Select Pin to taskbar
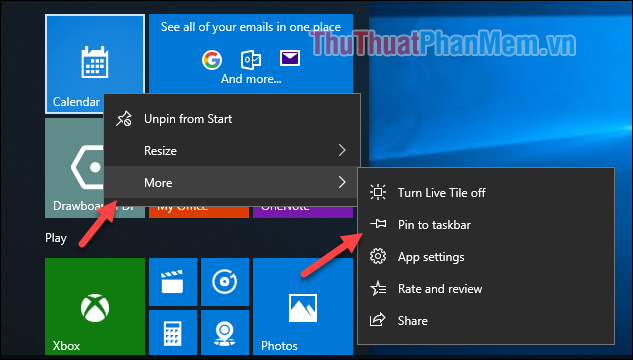 [x=486, y=224]
